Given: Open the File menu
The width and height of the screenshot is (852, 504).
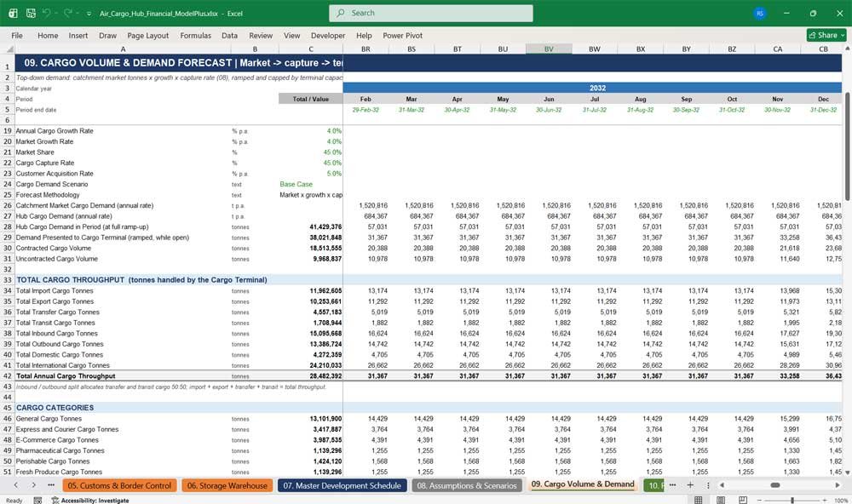Looking at the screenshot, I should coord(17,35).
